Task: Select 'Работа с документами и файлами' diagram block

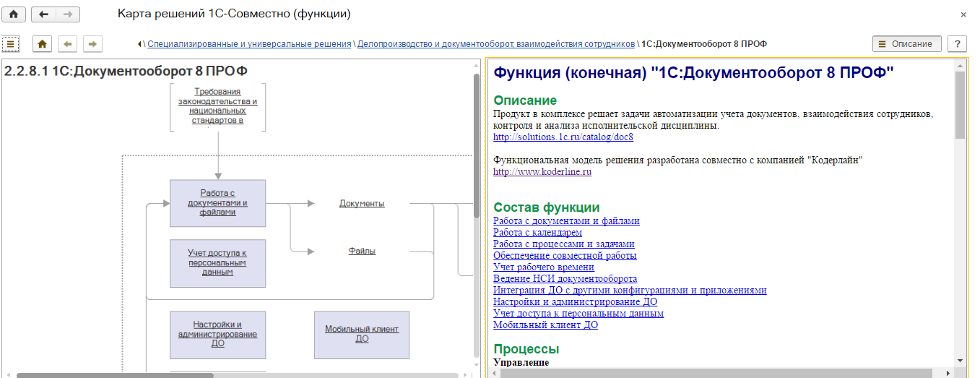Action: 217,203
